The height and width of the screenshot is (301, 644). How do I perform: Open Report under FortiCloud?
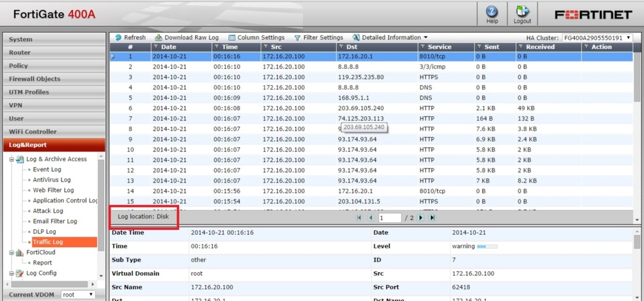tap(42, 263)
